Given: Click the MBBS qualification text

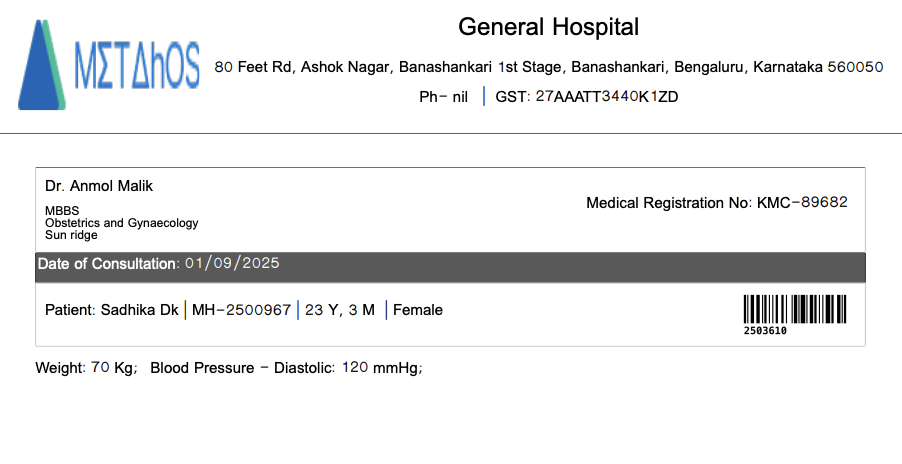Looking at the screenshot, I should 62,211.
